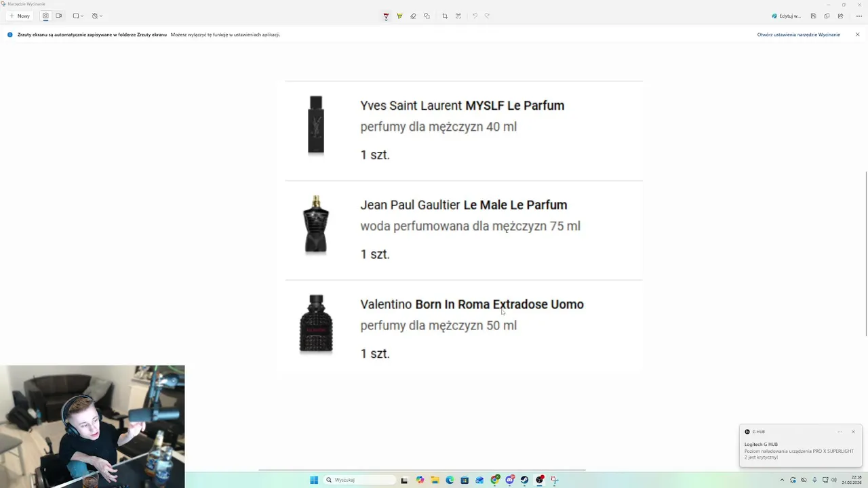Click 'Jean Paul Gaultier Le Male Le Parfum' title
Image resolution: width=868 pixels, height=488 pixels.
coord(463,205)
